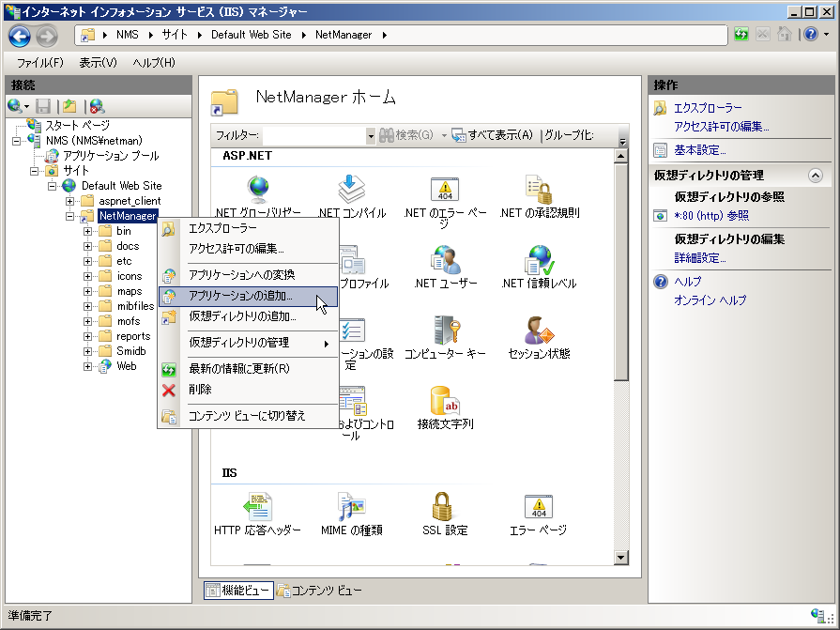Click the *:80 (http) 参照 link
Screen dimensions: 840x630
tap(711, 216)
